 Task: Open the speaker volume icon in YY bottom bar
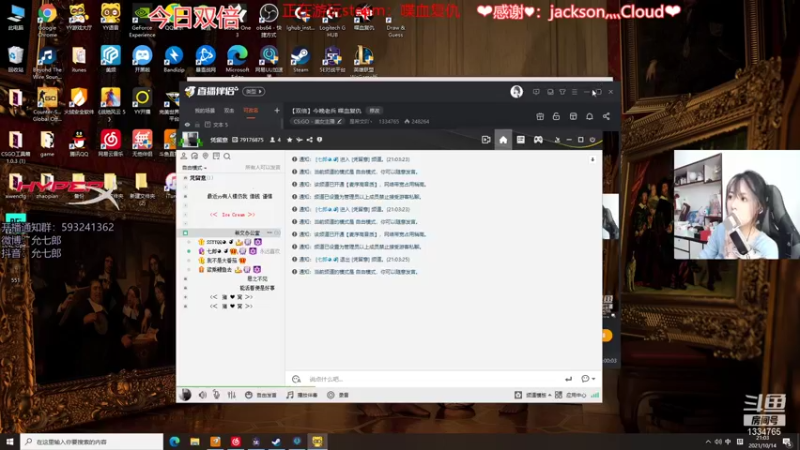203,395
